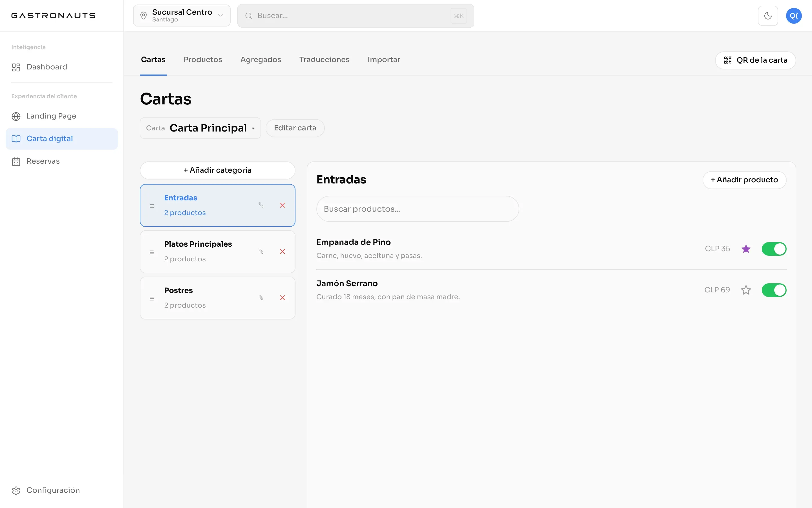Click the Carta digital book icon
The height and width of the screenshot is (508, 812).
pyautogui.click(x=16, y=139)
